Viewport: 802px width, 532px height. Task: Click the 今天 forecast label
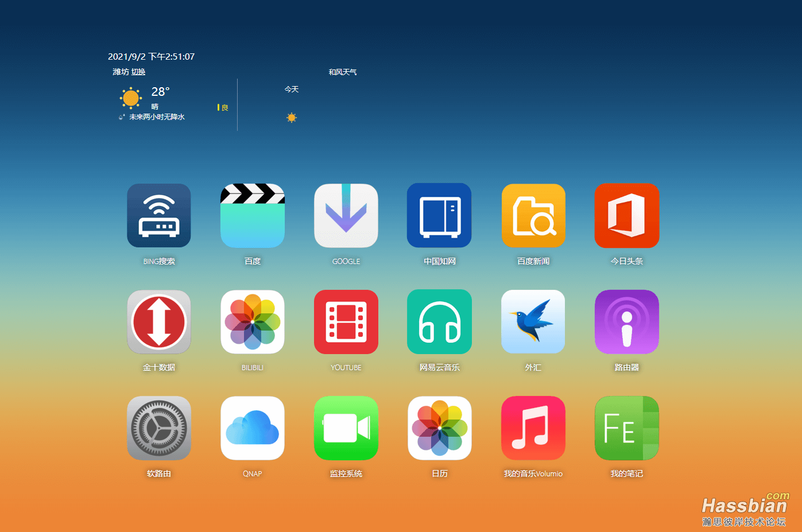coord(292,89)
